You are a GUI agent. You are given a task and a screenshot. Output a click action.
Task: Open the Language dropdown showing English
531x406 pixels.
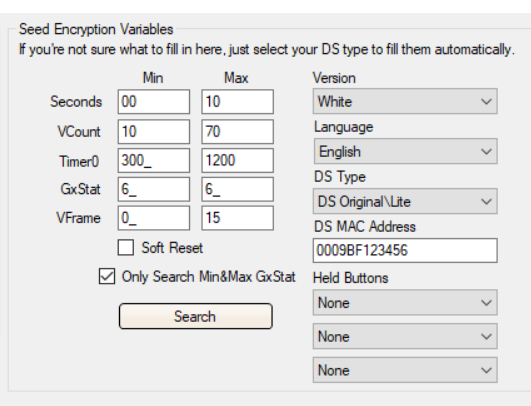(x=405, y=151)
